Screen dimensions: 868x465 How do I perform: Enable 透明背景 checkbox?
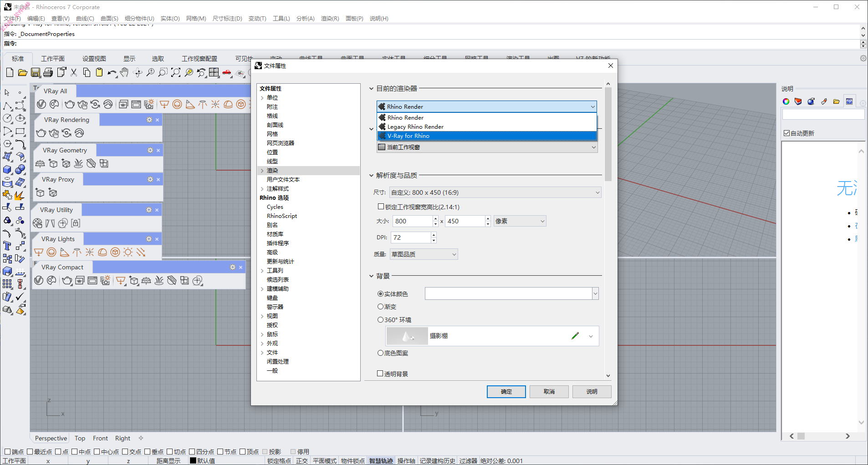click(x=380, y=374)
